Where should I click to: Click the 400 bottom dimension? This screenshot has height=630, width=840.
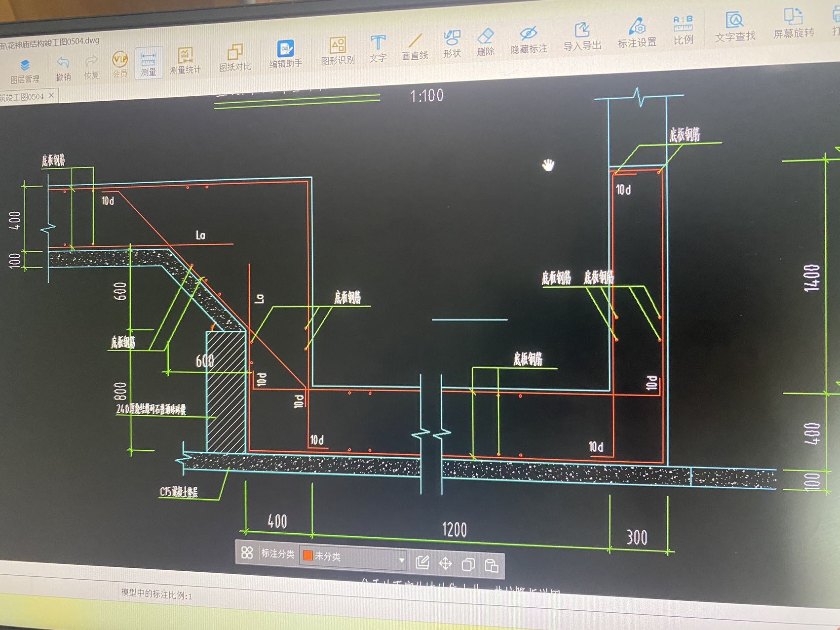click(x=277, y=521)
